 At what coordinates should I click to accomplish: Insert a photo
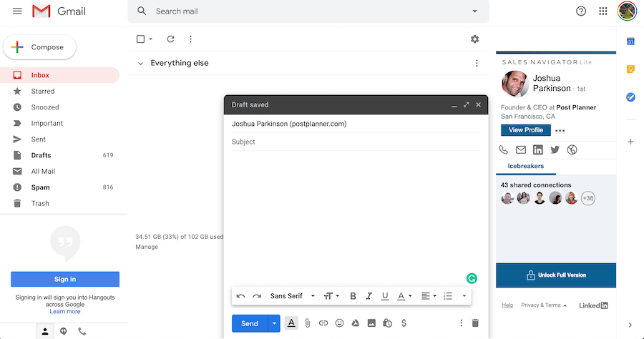371,323
